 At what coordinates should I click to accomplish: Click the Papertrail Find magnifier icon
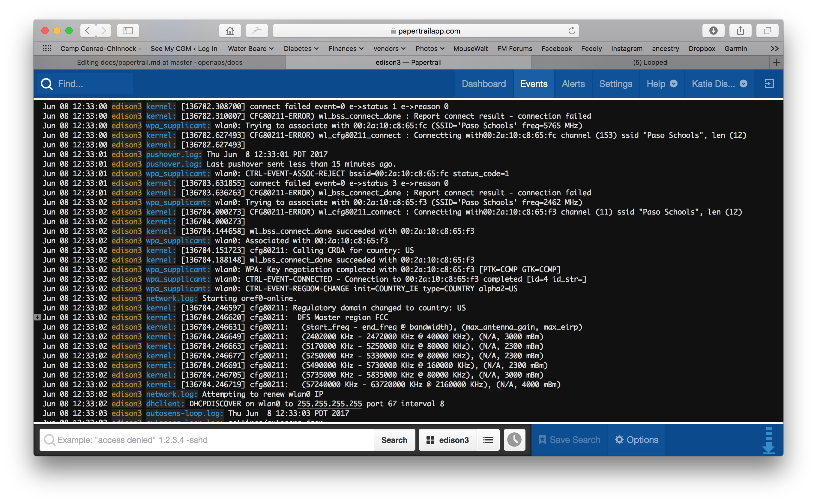(x=47, y=84)
